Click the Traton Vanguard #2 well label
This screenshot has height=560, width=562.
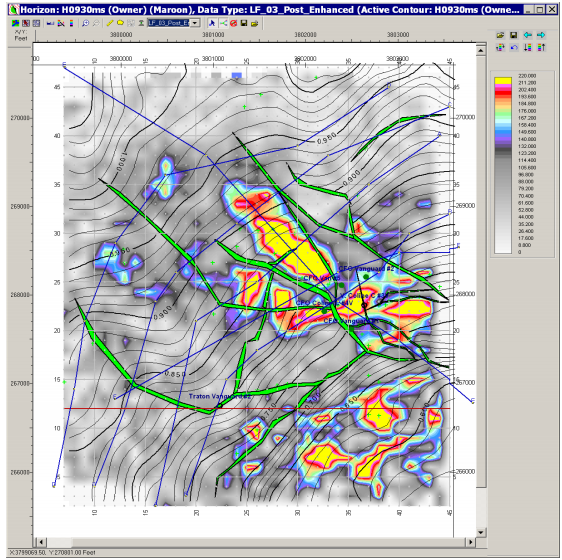[219, 396]
